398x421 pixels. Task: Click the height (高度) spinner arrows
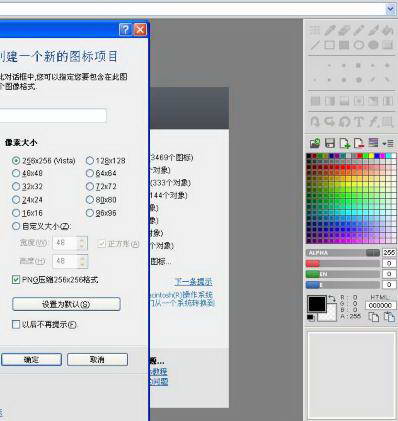(x=82, y=261)
